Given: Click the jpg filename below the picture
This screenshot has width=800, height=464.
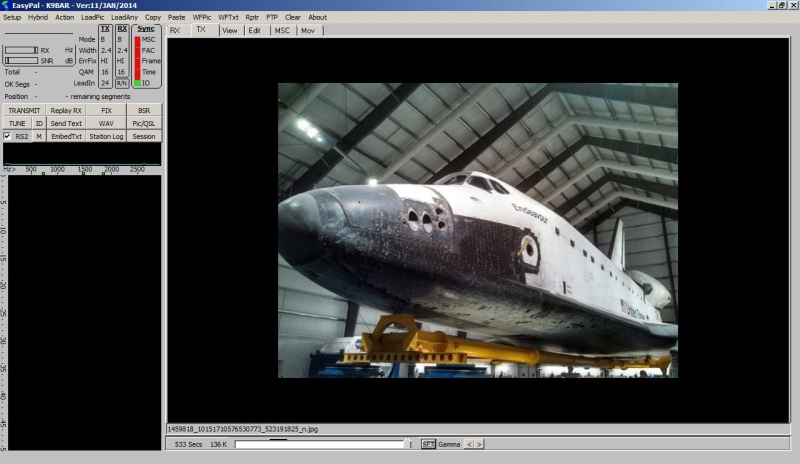Looking at the screenshot, I should (242, 429).
